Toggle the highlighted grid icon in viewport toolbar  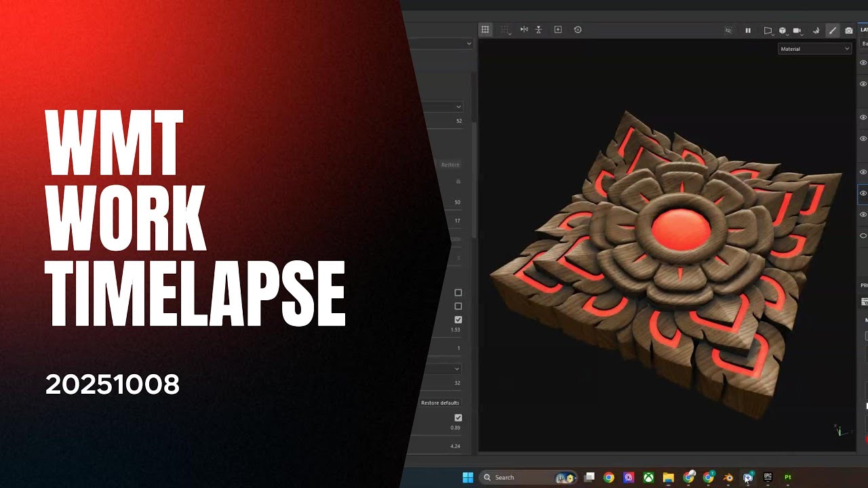485,30
